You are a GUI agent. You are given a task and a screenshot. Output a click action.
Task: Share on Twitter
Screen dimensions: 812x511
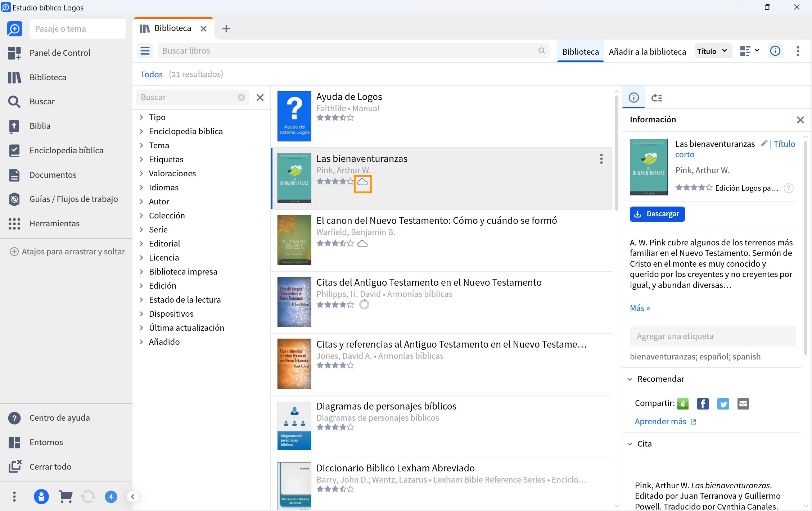[x=723, y=404]
